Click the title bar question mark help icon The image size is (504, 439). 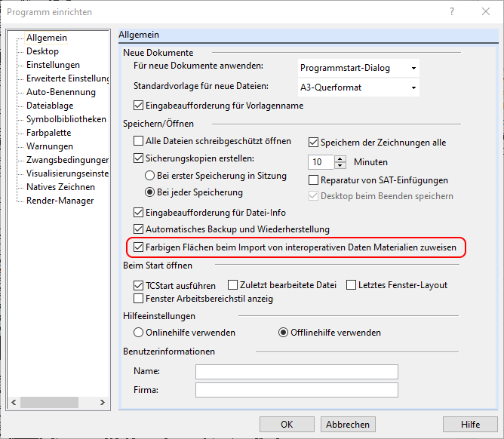452,11
